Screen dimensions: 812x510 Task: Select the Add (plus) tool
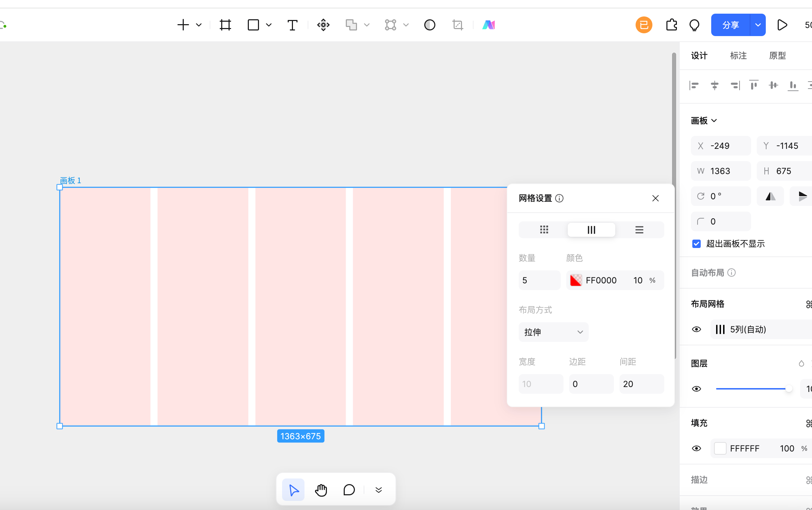tap(183, 25)
